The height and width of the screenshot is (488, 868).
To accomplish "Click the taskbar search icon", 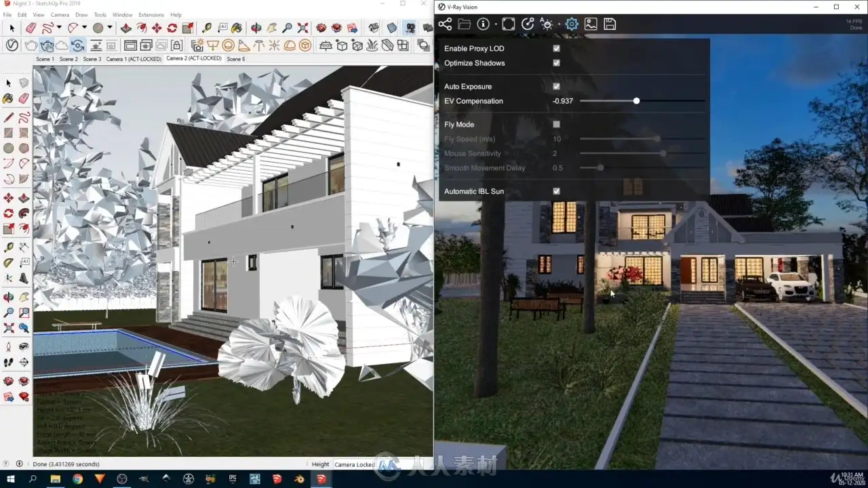I will (33, 479).
